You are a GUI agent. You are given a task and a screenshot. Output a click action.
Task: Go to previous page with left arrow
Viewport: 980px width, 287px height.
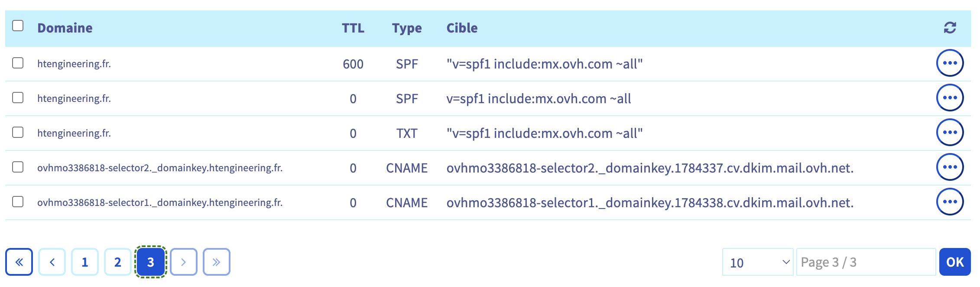(x=52, y=262)
